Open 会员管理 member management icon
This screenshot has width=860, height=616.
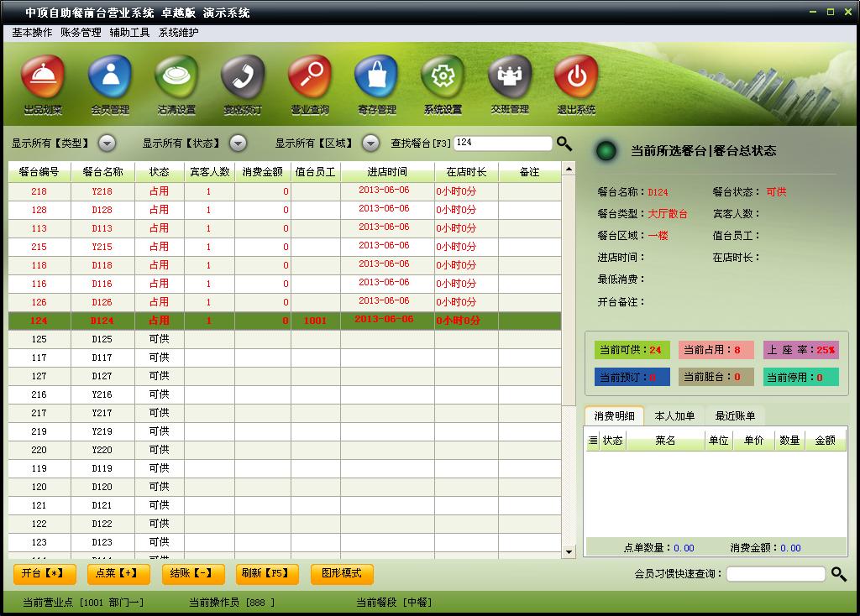(x=110, y=77)
